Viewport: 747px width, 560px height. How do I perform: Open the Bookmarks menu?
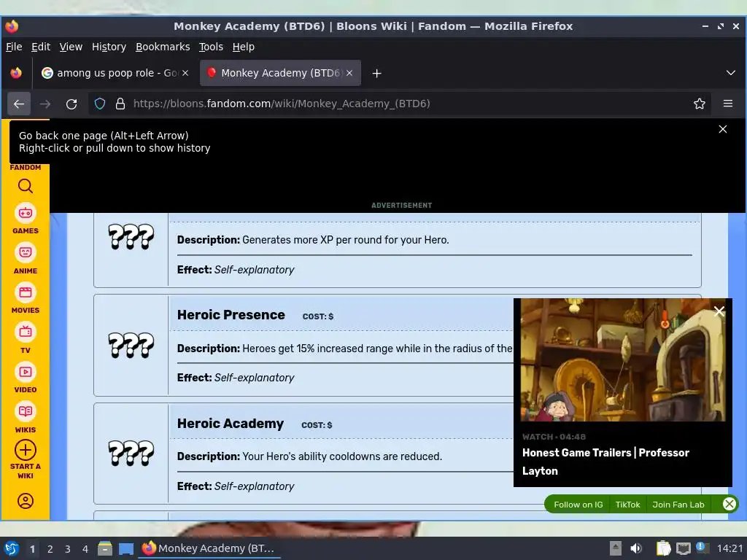pos(163,47)
